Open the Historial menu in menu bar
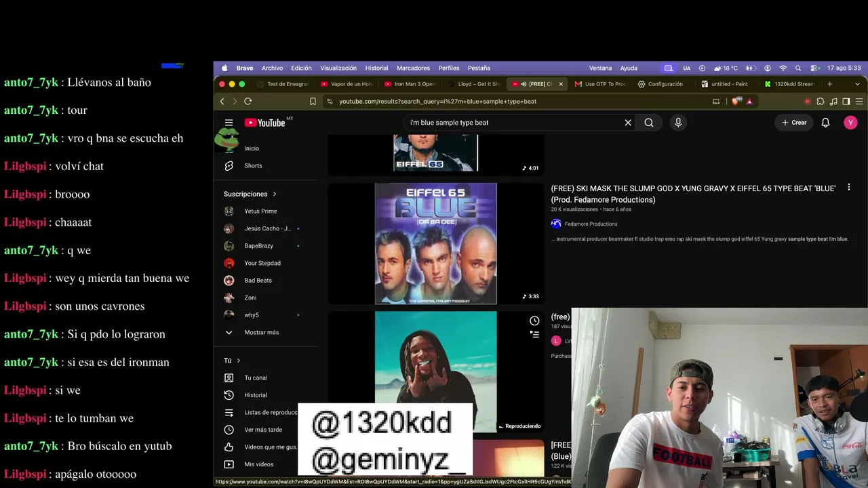 (376, 68)
